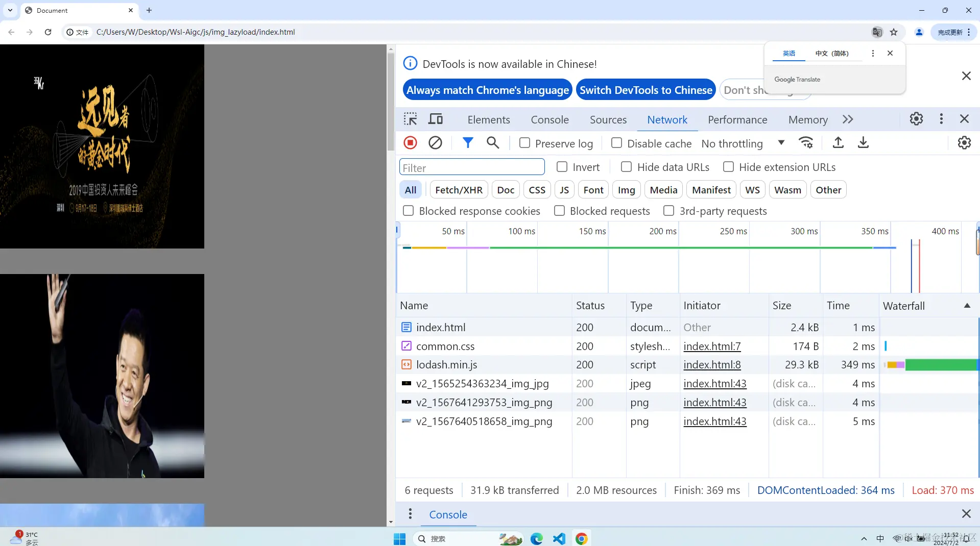This screenshot has height=546, width=980.
Task: Reload the page
Action: 48,32
